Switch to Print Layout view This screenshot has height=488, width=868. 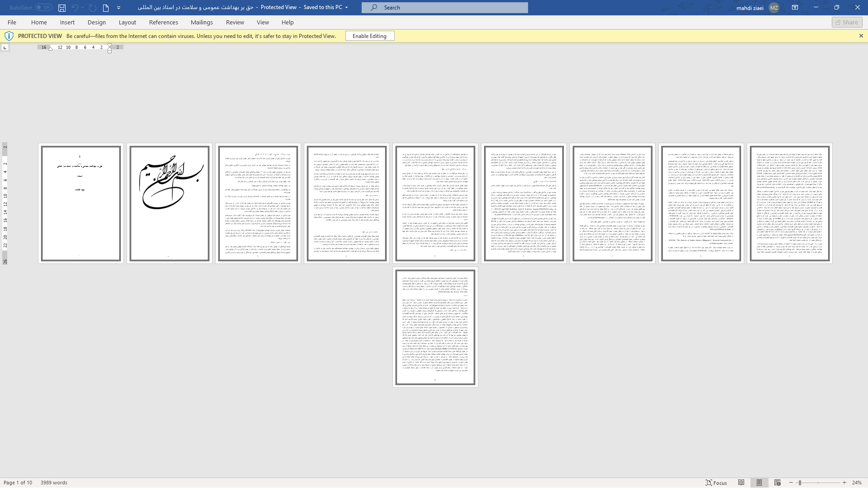click(759, 483)
